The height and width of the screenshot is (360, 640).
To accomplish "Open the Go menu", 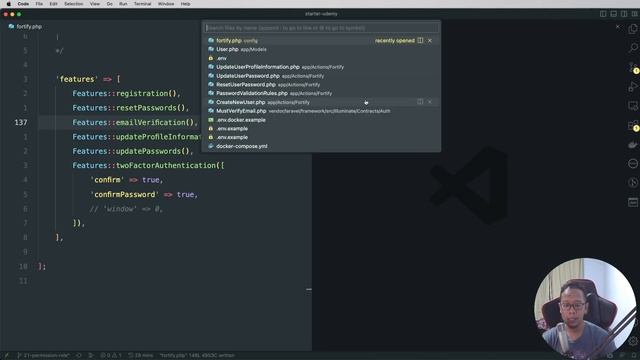I will pyautogui.click(x=110, y=4).
